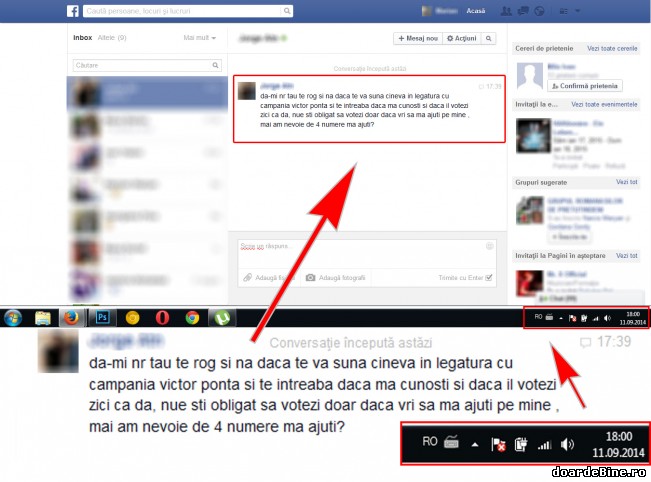Open Windows Explorer from the taskbar
This screenshot has width=651, height=482.
point(43,318)
